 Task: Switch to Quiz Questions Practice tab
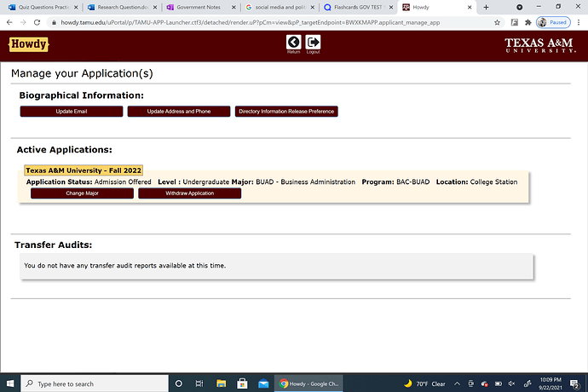pos(43,7)
